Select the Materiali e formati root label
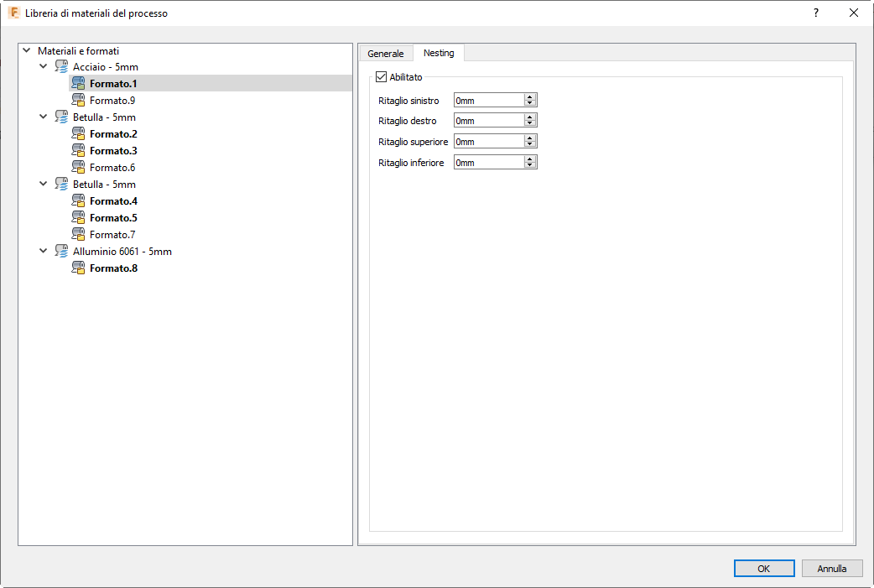Image resolution: width=874 pixels, height=588 pixels. (78, 50)
